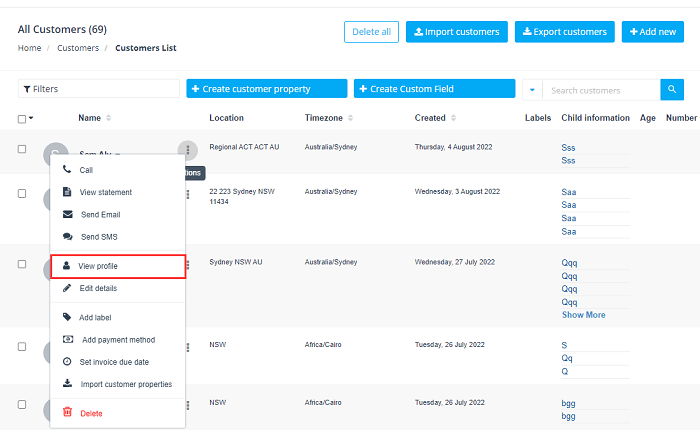Select View profile from context menu
700x436 pixels.
point(98,266)
